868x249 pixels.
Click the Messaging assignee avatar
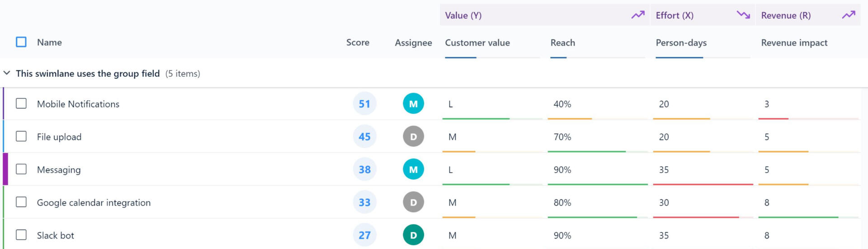413,169
